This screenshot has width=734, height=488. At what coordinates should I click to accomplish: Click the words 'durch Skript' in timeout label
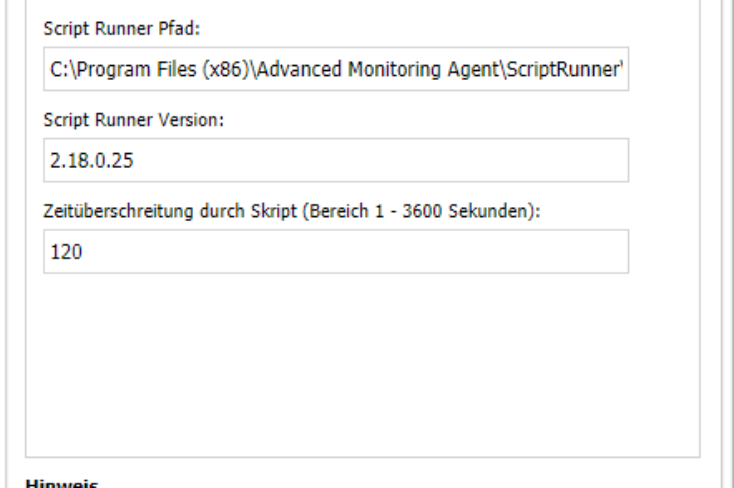pos(249,211)
